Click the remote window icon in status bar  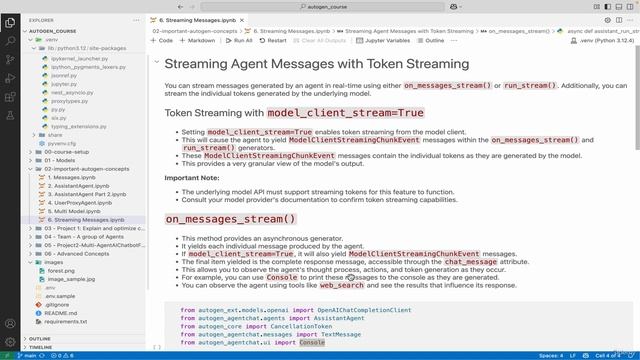7,356
